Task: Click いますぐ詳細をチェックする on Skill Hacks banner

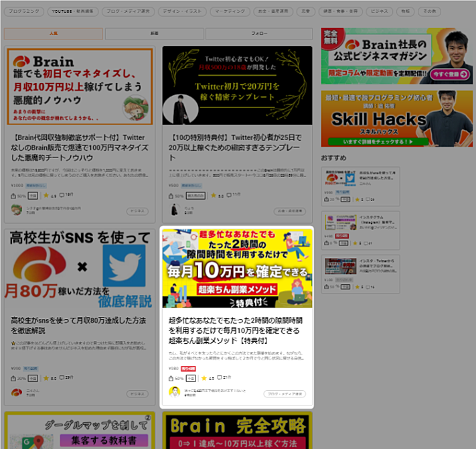Action: [378, 141]
